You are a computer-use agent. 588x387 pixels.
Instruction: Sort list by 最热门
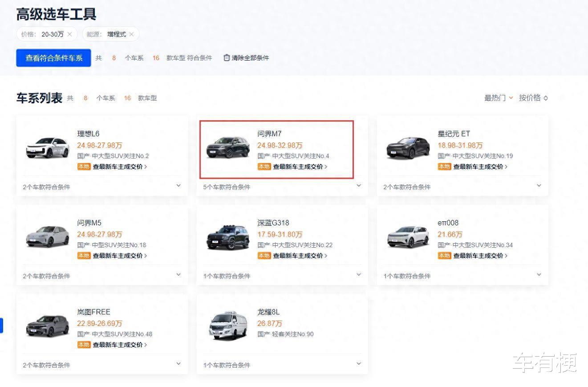(499, 98)
